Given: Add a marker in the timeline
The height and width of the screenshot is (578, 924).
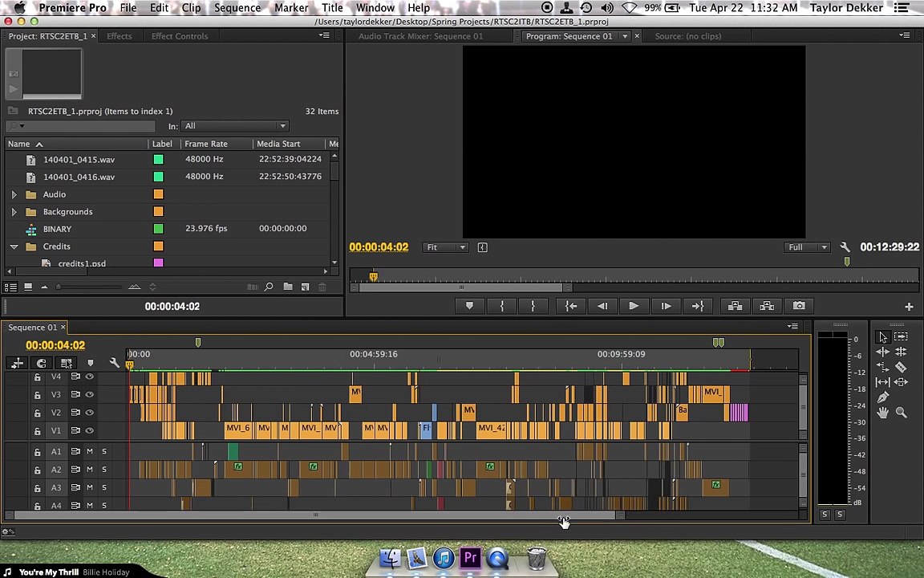Looking at the screenshot, I should click(90, 363).
